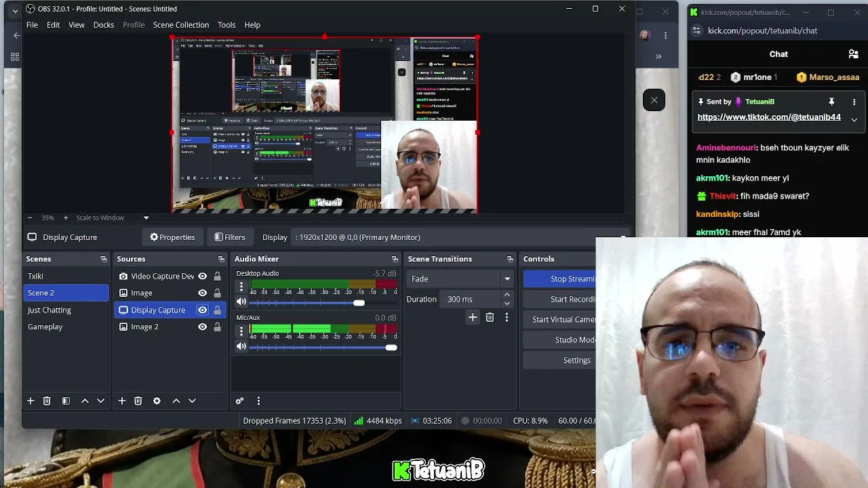Click the Filters button

coord(230,237)
